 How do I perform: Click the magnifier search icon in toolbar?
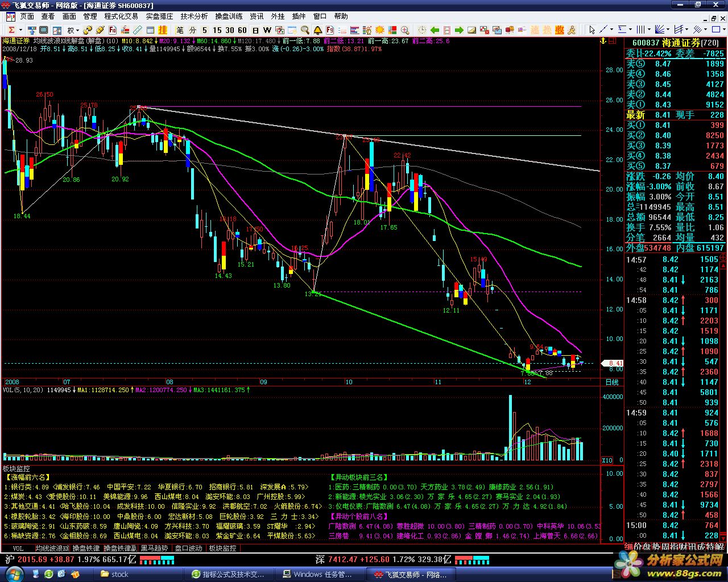point(305,30)
